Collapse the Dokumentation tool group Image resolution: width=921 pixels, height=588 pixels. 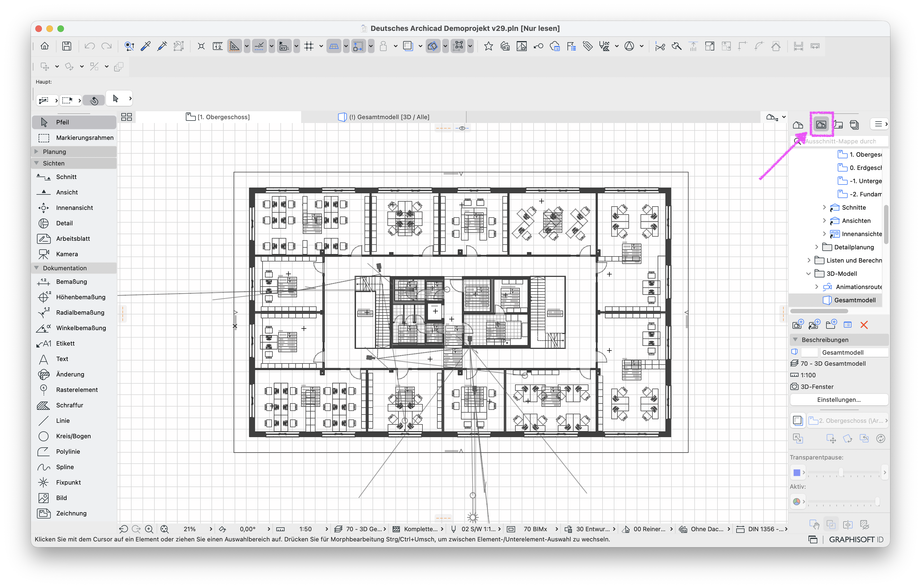[x=37, y=268]
